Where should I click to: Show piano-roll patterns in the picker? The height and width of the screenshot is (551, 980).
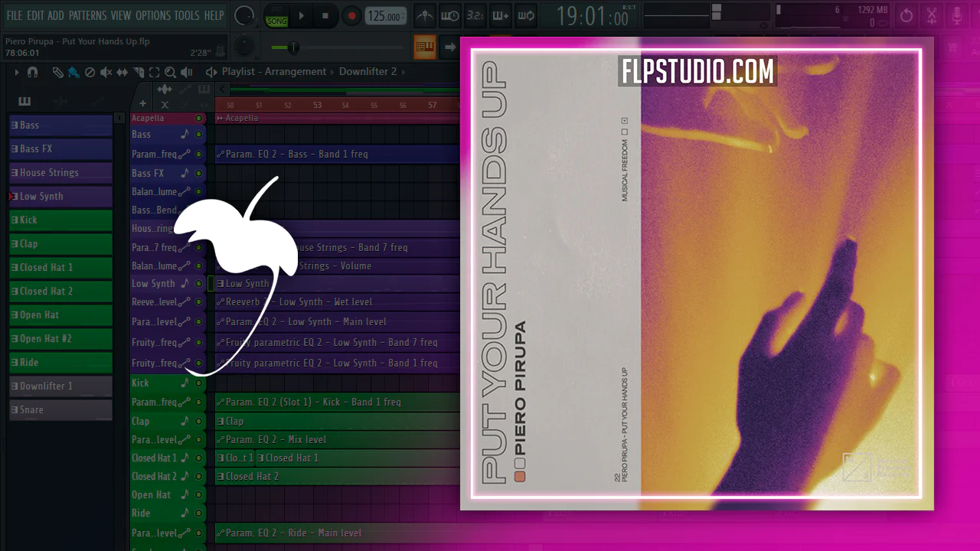coord(24,101)
